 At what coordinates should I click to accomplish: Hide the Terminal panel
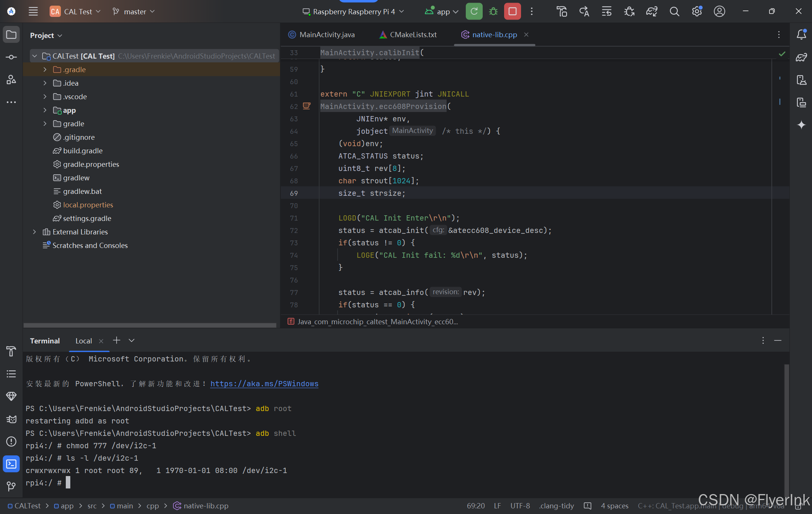tap(778, 340)
